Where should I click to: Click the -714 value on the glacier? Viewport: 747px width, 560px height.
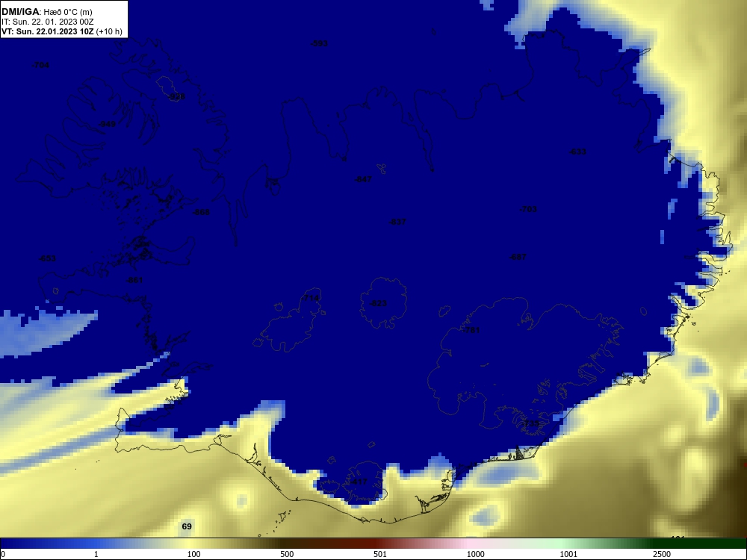tap(311, 298)
